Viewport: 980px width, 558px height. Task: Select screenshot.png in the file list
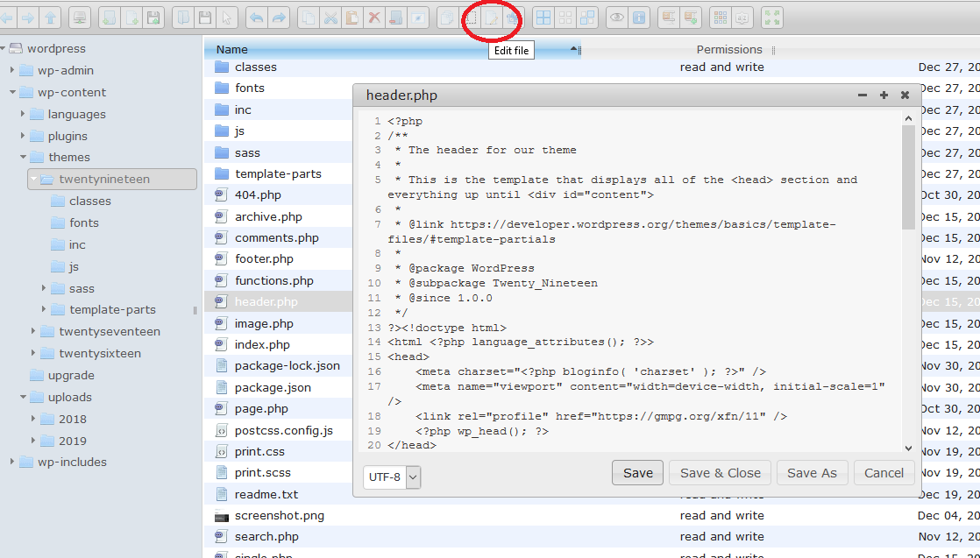(280, 515)
